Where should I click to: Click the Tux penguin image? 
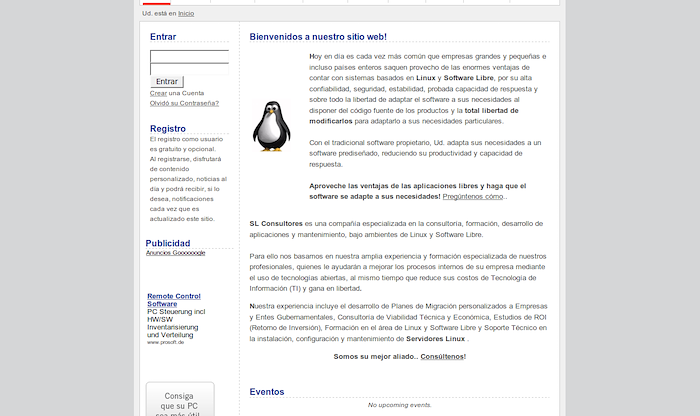(x=271, y=126)
